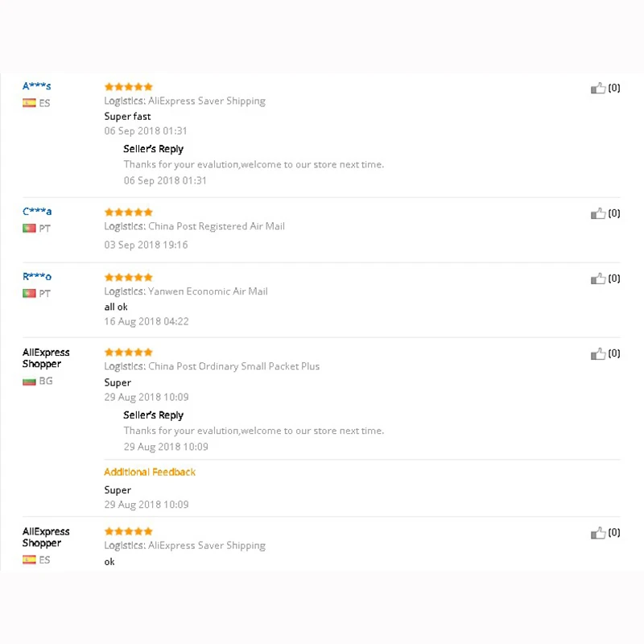Click Seller's Reply dated 29 Aug 2018

[153, 415]
